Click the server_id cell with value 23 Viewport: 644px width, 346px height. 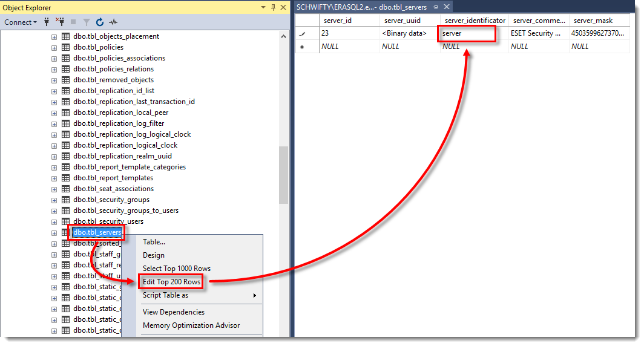(x=349, y=33)
